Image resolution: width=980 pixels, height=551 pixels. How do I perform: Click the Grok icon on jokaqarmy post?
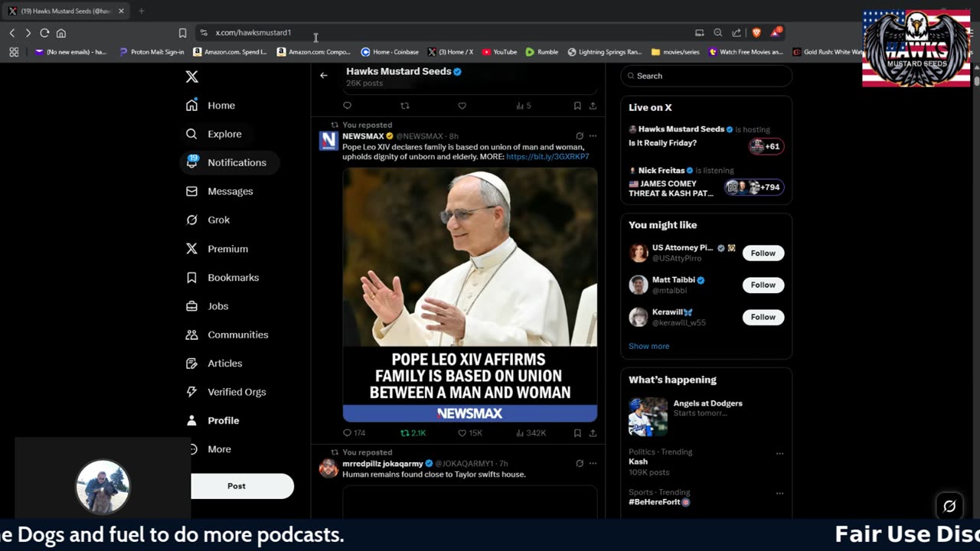580,464
